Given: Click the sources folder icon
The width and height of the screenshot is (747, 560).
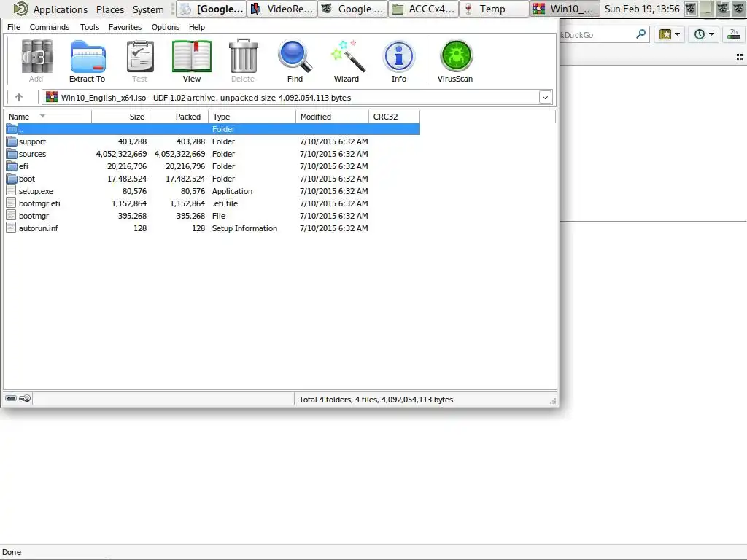Looking at the screenshot, I should tap(12, 154).
